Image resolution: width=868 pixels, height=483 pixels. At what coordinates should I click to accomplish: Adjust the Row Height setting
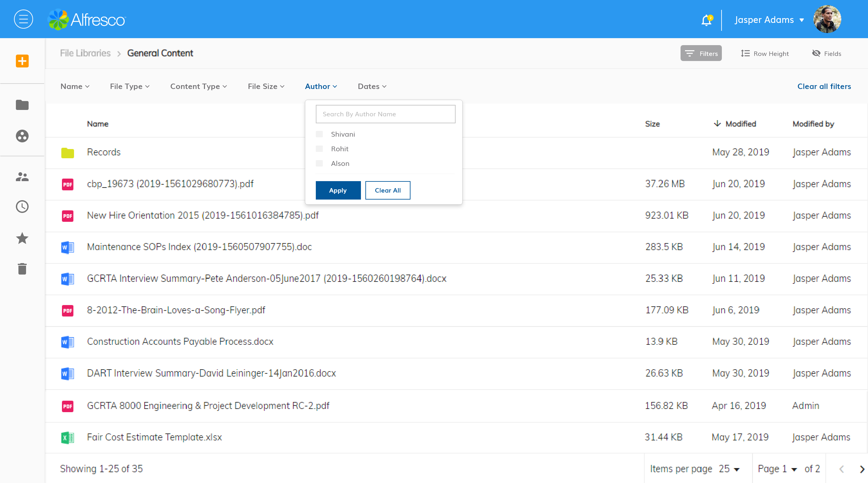click(765, 53)
